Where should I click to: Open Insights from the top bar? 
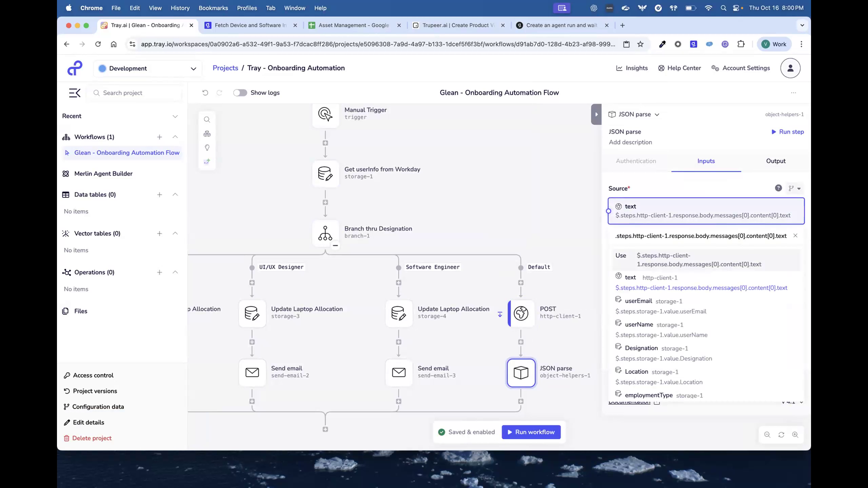pyautogui.click(x=632, y=68)
